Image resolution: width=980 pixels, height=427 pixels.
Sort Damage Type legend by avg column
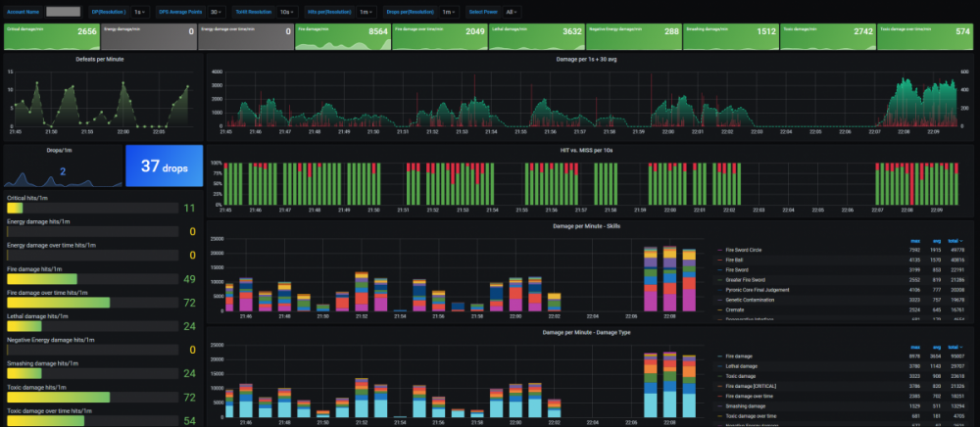(936, 346)
